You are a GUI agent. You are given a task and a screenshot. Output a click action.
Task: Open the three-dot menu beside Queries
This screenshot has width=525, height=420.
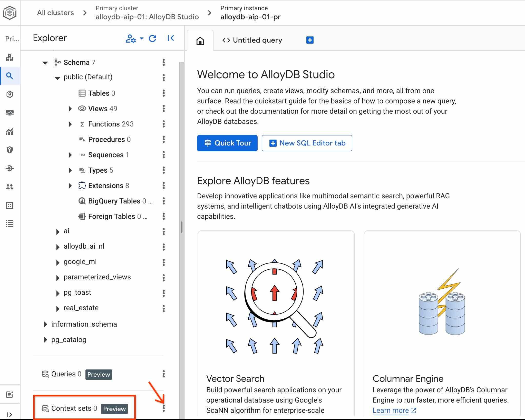164,374
